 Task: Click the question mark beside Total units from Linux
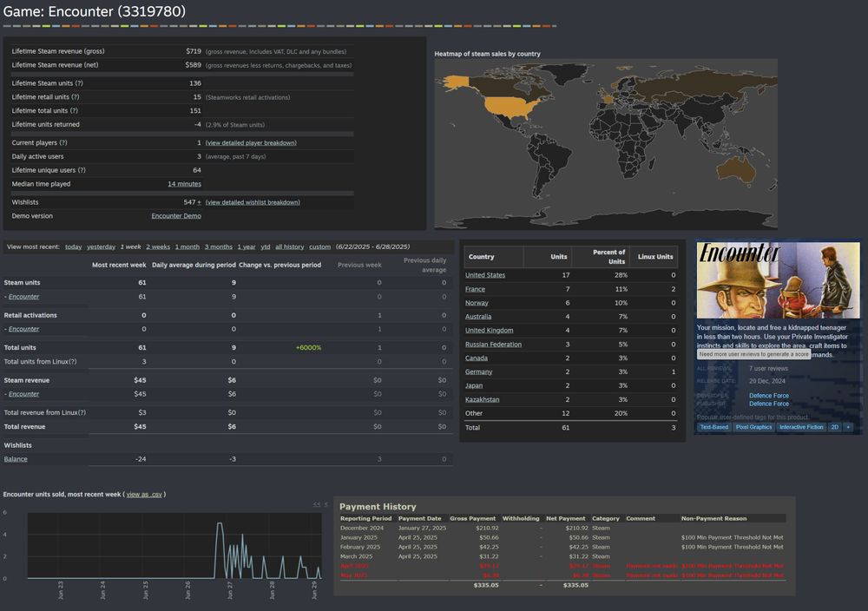click(x=73, y=361)
